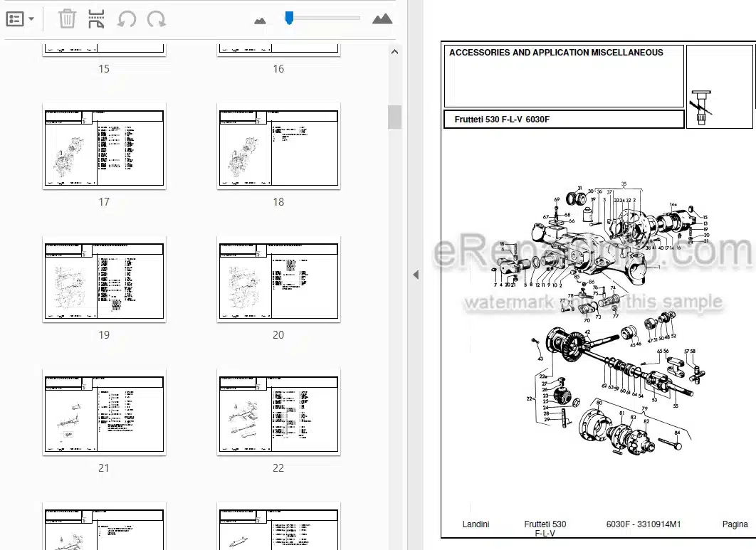Click the footer text 'Landini'
756x550 pixels.
coord(476,524)
